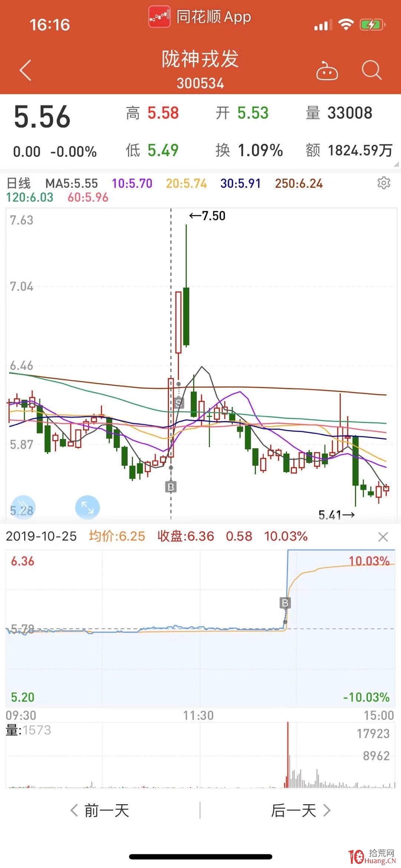Tap the S sell marker on K-line chart
The height and width of the screenshot is (868, 401).
click(179, 403)
